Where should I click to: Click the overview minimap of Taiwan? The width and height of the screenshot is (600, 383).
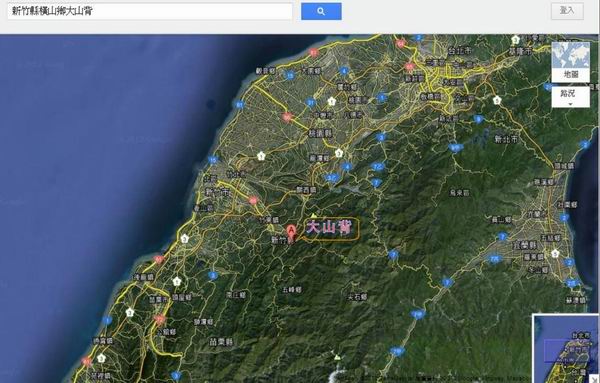(566, 349)
